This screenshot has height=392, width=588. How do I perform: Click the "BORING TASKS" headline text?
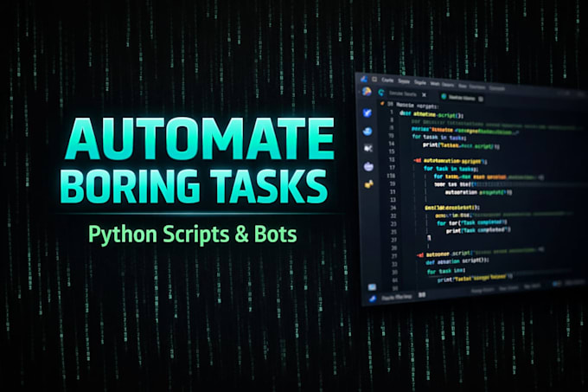tap(194, 186)
